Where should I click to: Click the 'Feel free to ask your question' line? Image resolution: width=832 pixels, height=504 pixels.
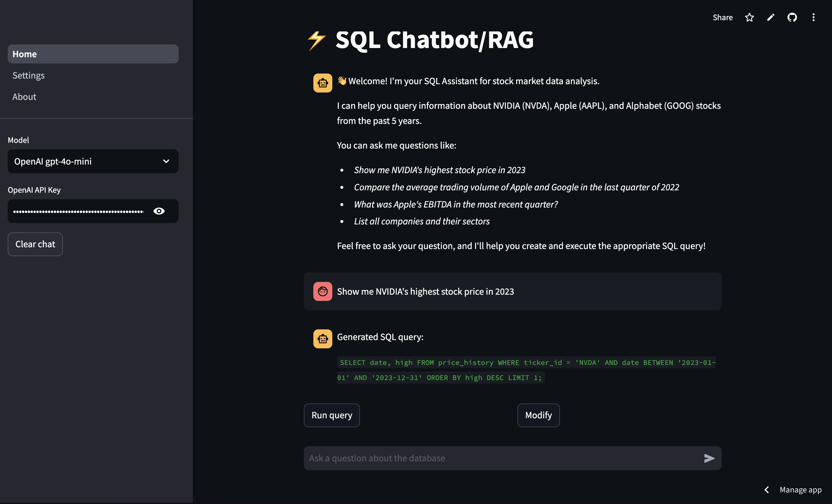[x=521, y=246]
